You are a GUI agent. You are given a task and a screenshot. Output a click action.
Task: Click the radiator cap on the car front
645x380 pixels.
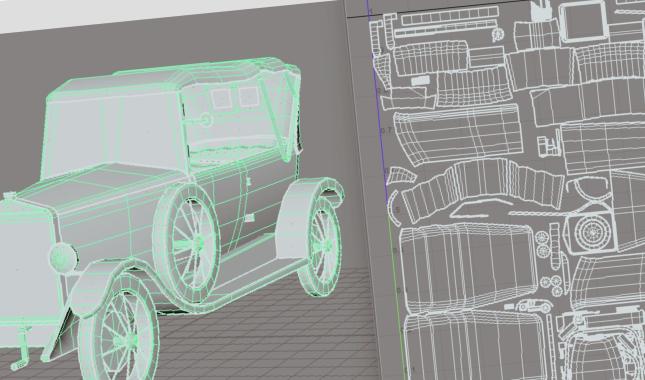9,196
